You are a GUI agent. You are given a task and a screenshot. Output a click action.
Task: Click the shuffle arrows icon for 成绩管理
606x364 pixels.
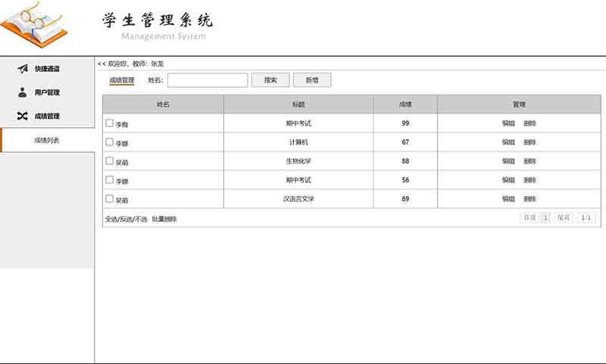tap(23, 116)
